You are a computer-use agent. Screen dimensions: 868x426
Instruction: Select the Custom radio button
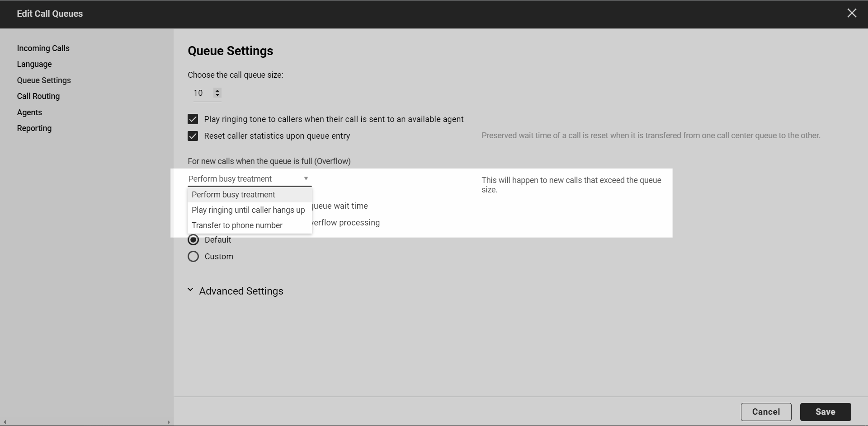pos(193,256)
